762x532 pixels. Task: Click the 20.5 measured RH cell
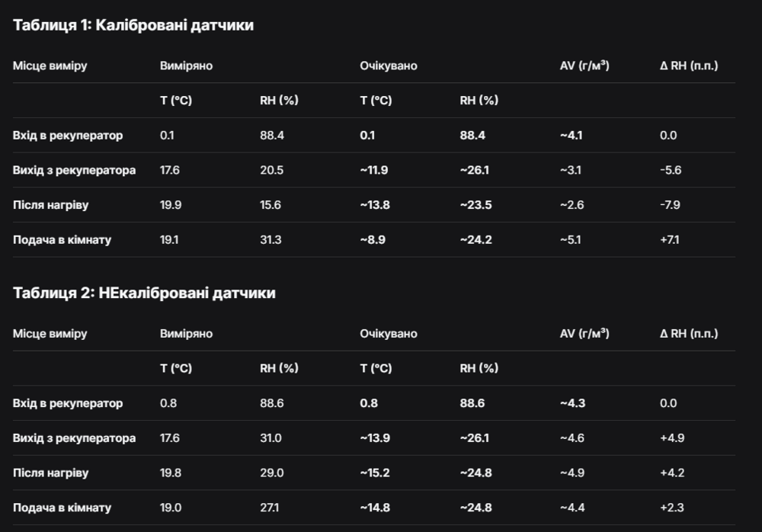(271, 170)
